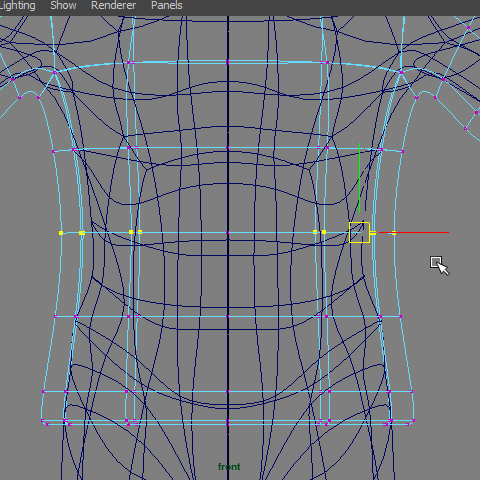Open the Lighting menu
Viewport: 480px width, 480px height.
(17, 6)
